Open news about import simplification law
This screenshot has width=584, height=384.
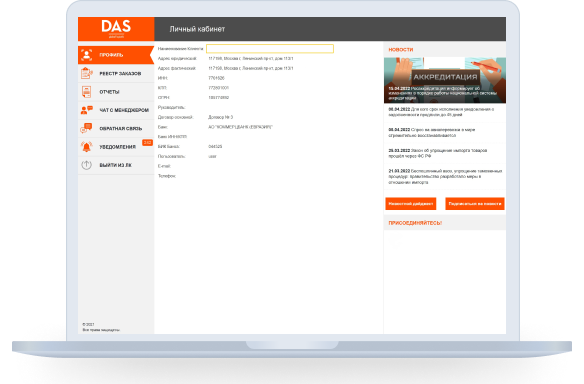click(445, 153)
